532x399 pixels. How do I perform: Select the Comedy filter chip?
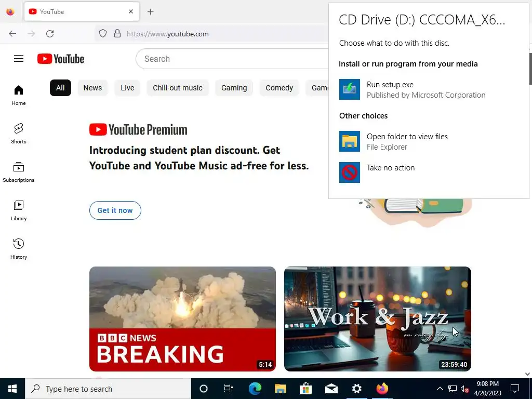279,88
